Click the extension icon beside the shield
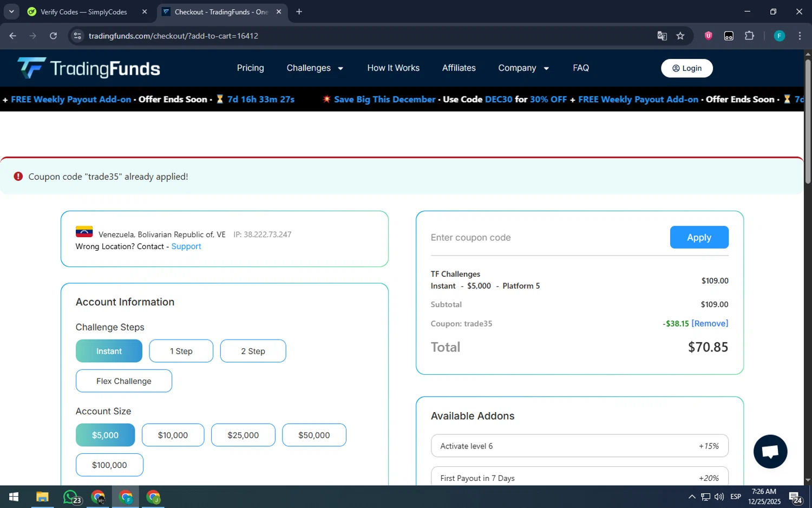The image size is (812, 508). tap(729, 36)
